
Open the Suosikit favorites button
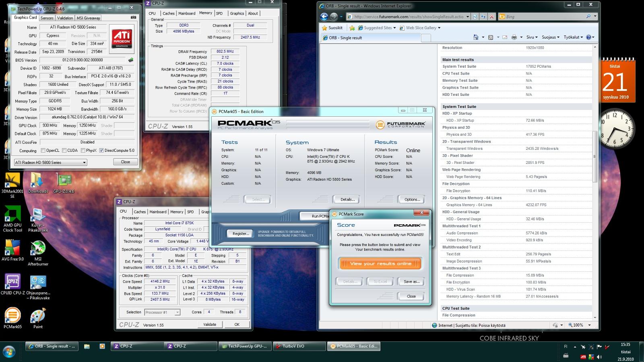pos(332,28)
